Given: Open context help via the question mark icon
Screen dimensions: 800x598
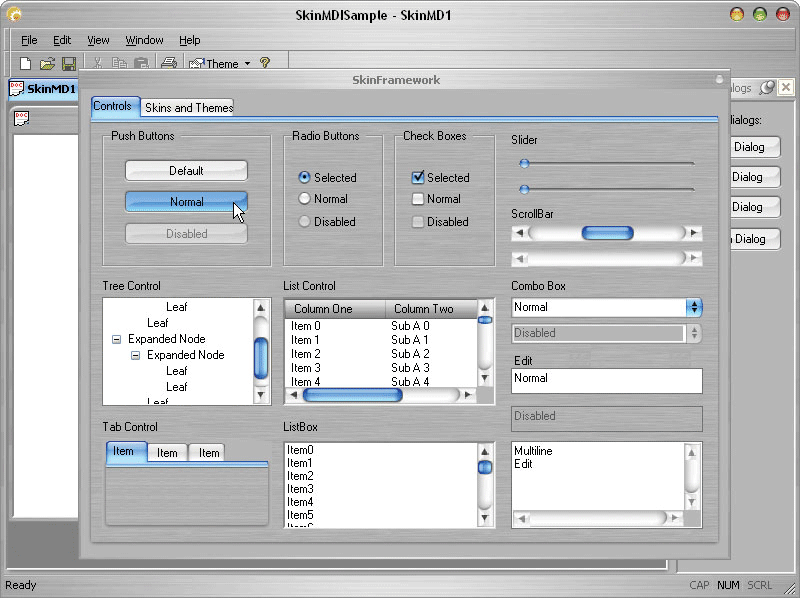Looking at the screenshot, I should pyautogui.click(x=266, y=63).
